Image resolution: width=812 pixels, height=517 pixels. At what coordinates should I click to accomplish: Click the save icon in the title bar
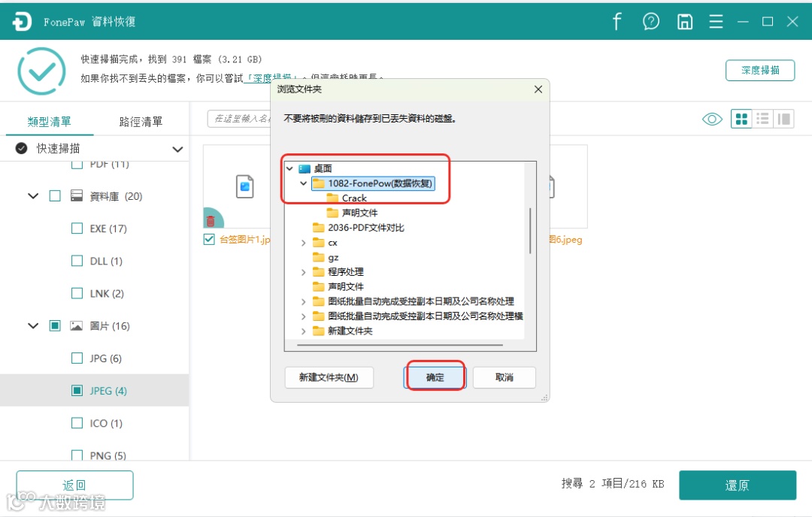point(685,21)
